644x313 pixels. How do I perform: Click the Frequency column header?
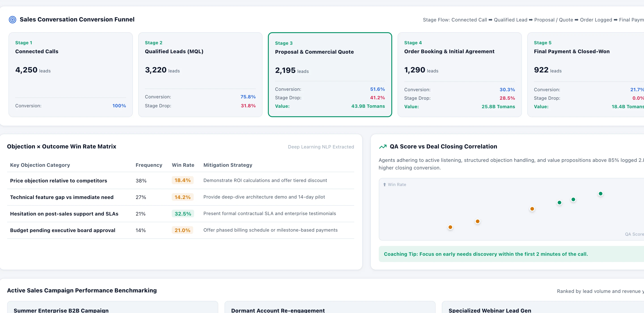tap(149, 165)
